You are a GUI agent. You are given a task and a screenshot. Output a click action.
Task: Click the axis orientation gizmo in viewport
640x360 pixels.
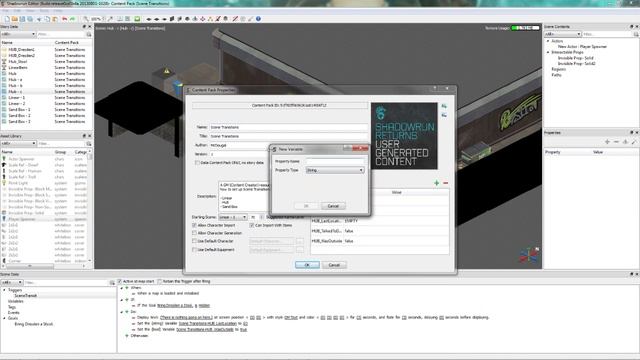(529, 255)
